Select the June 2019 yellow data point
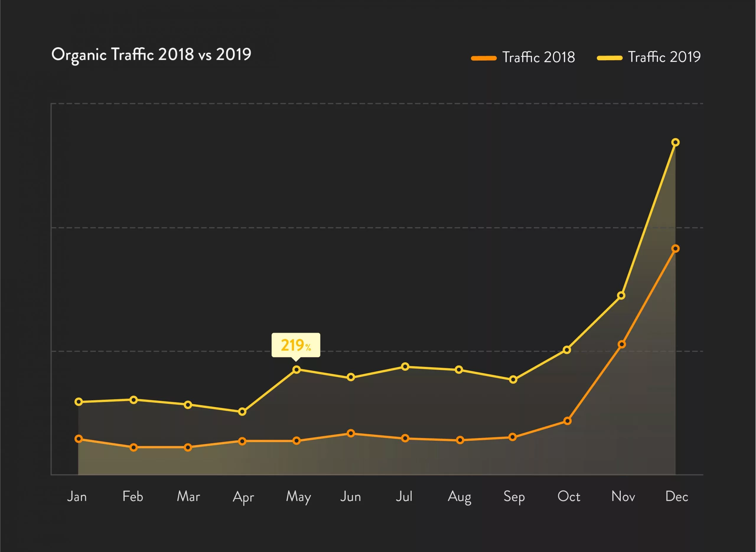Viewport: 756px width, 552px height. (x=351, y=377)
